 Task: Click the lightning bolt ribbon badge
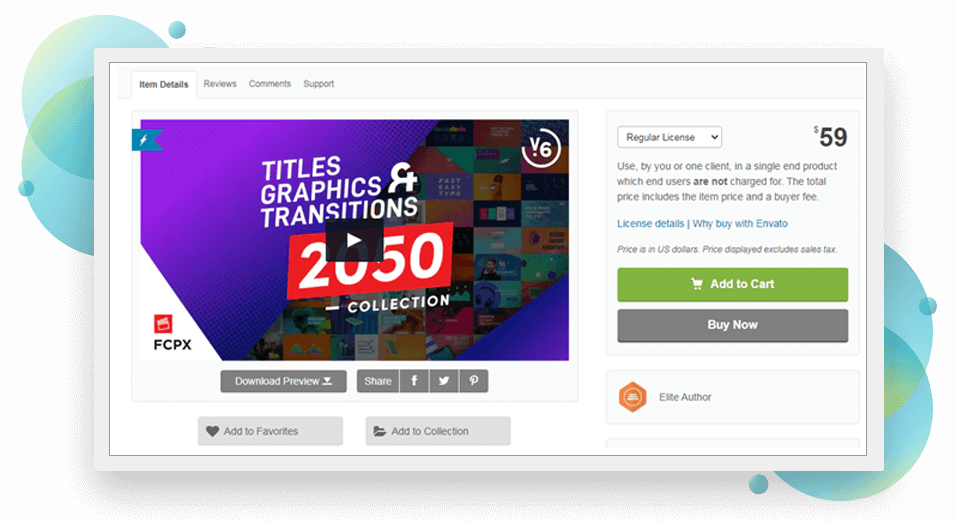click(x=146, y=140)
